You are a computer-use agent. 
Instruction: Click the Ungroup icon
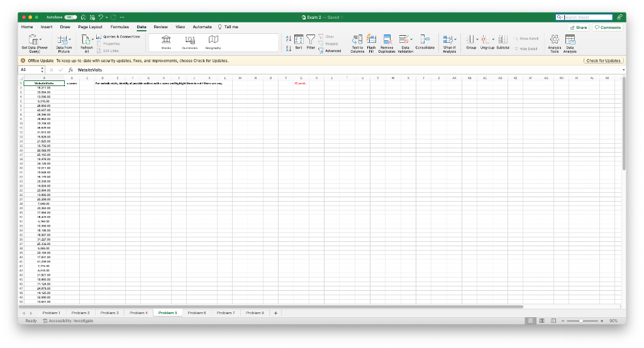click(x=485, y=40)
